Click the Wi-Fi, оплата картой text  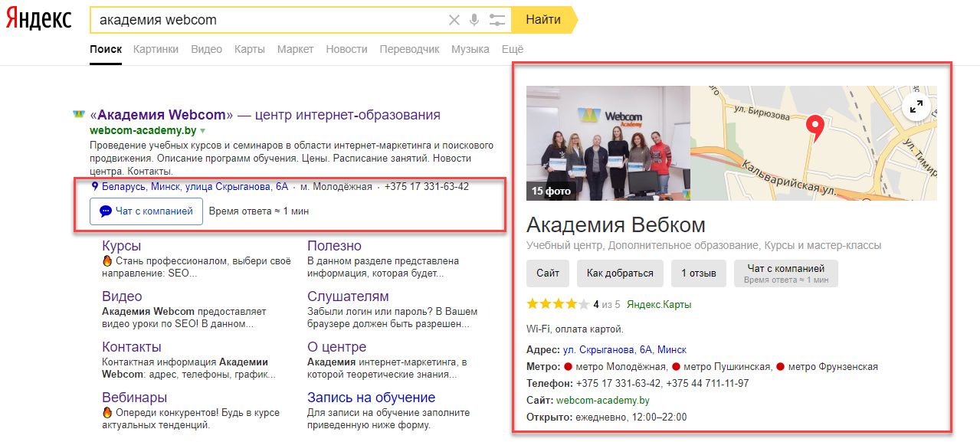click(x=575, y=329)
